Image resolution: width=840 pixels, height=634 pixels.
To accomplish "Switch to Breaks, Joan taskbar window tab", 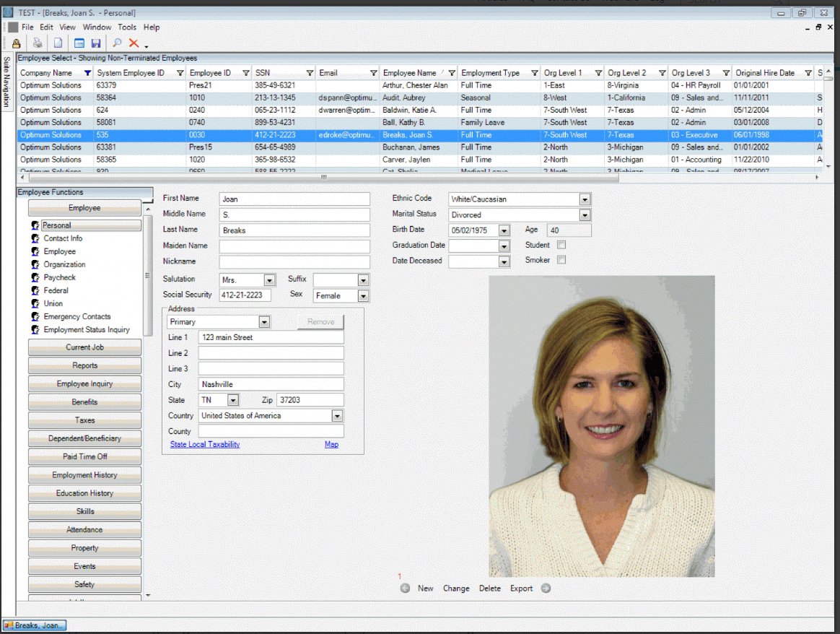I will tap(35, 625).
